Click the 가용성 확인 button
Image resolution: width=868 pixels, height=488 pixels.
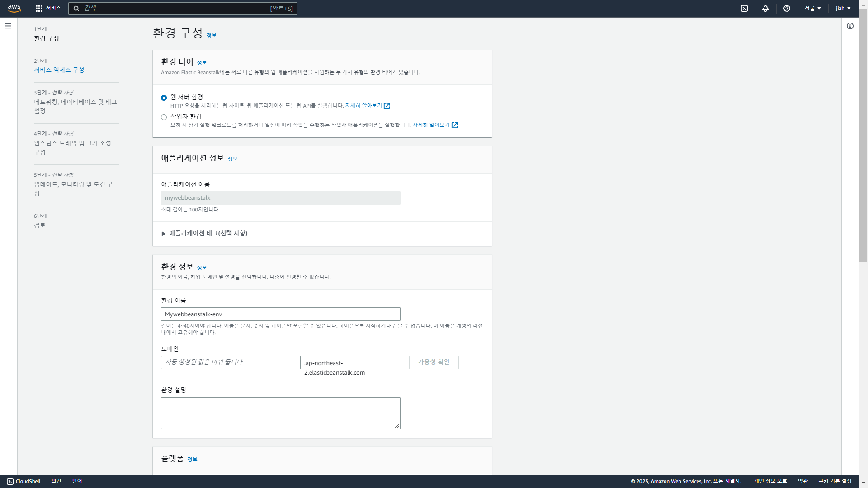pos(434,362)
